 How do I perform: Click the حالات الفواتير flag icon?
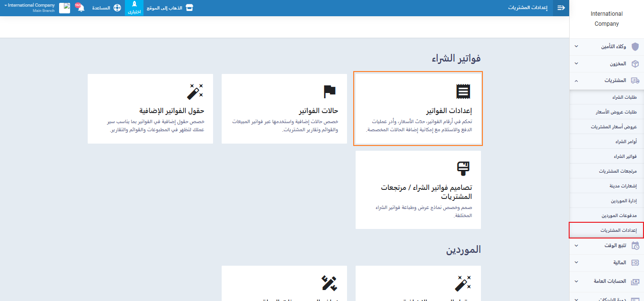(329, 91)
